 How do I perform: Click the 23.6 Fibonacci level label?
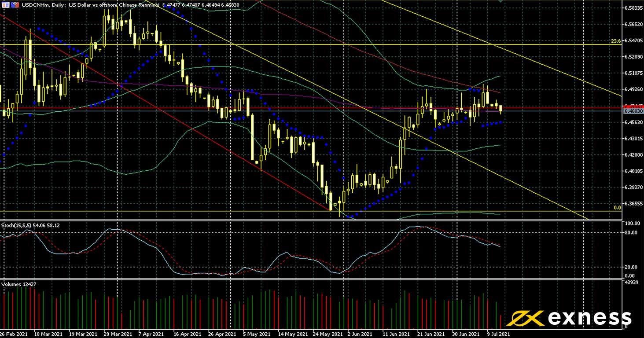pos(616,41)
